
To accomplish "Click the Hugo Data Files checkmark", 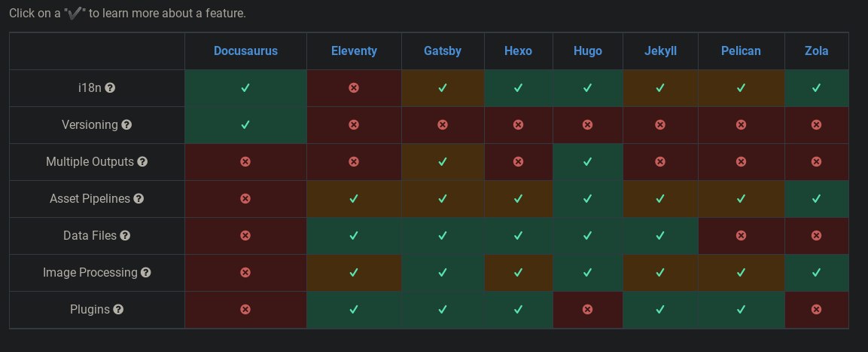I will pyautogui.click(x=588, y=236).
